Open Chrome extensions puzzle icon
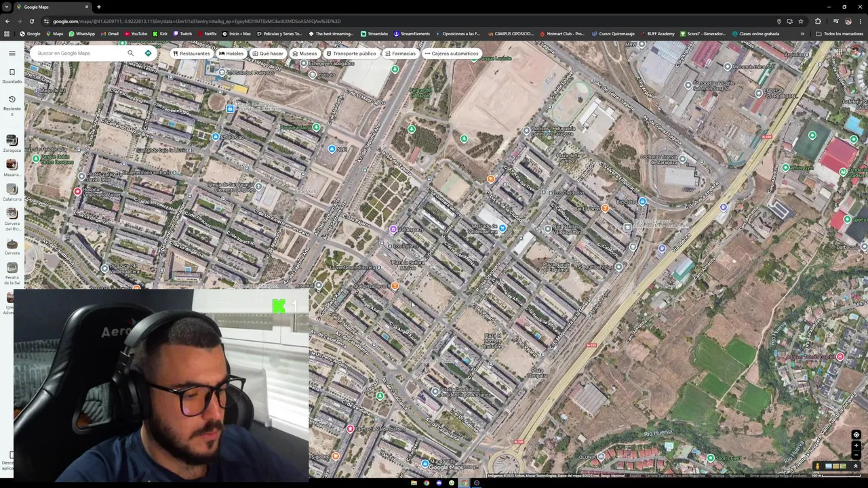The image size is (868, 488). click(x=818, y=21)
